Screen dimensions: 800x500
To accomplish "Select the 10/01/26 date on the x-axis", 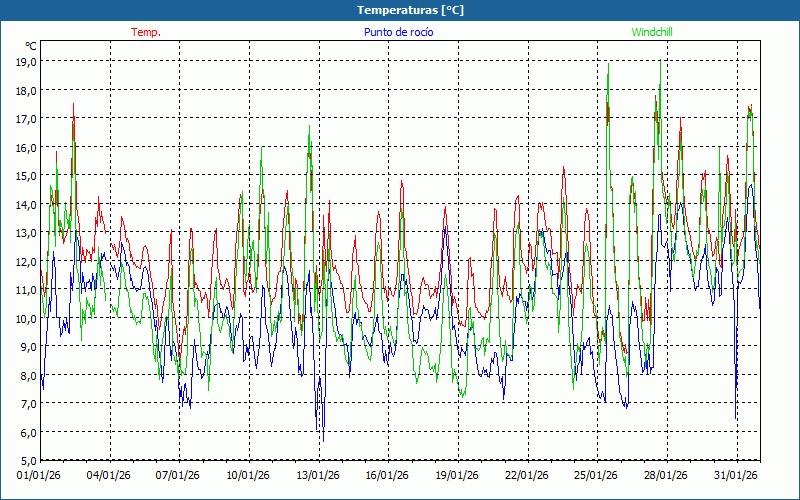I will [x=248, y=475].
